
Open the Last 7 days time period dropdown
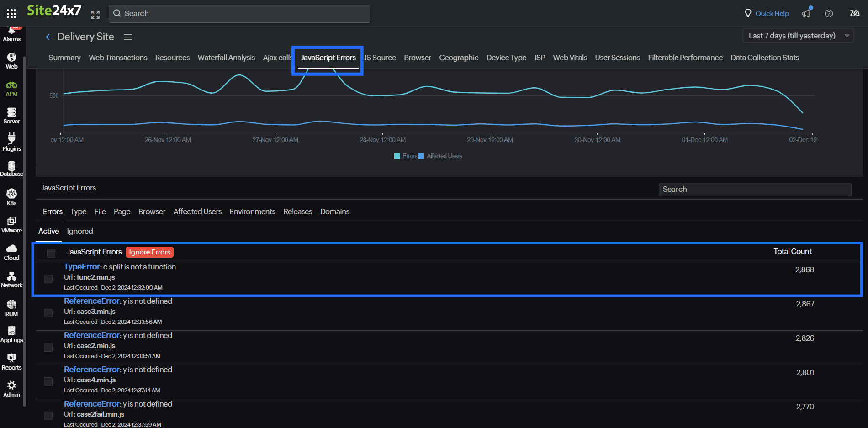[799, 36]
